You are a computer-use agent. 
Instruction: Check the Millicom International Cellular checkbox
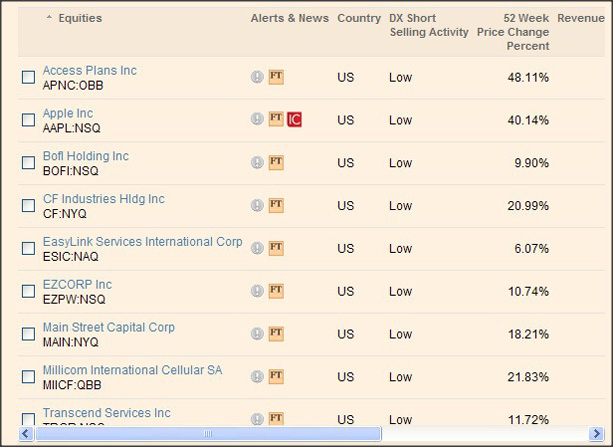click(28, 377)
